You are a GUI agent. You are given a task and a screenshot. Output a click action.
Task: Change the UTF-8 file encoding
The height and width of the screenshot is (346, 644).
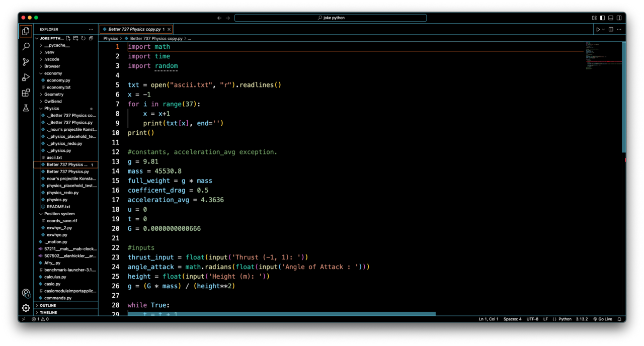pyautogui.click(x=532, y=319)
